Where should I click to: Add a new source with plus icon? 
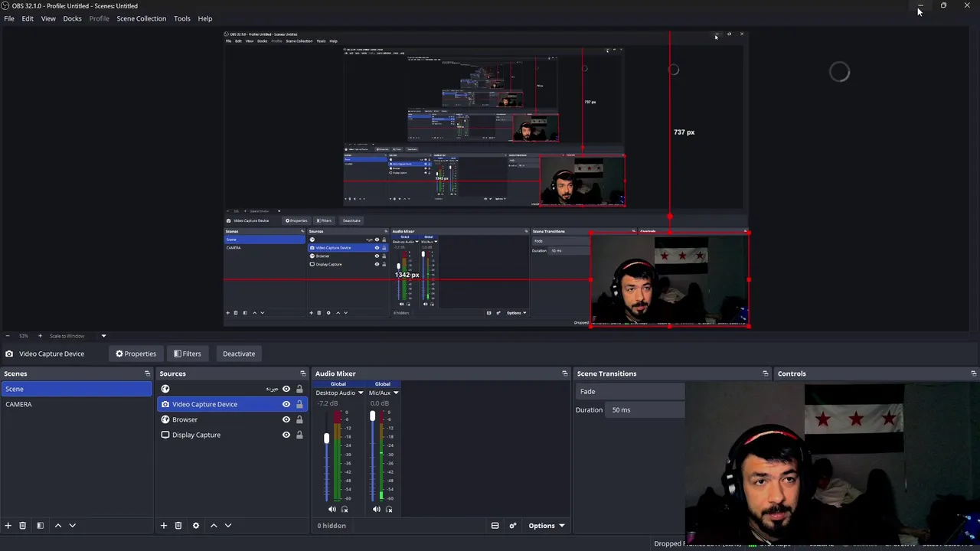(x=163, y=526)
